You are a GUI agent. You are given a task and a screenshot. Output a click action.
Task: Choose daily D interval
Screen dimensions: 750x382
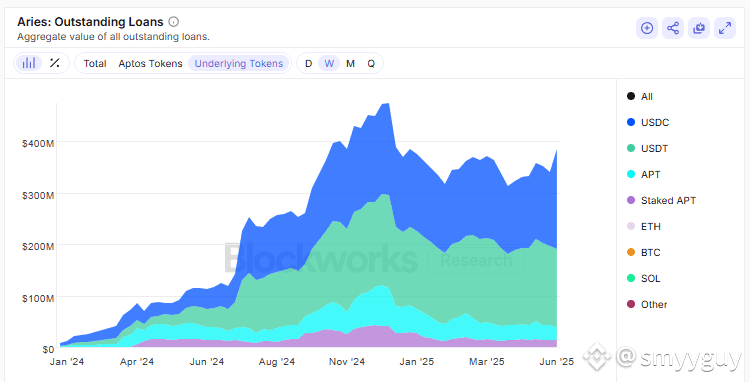[x=309, y=64]
